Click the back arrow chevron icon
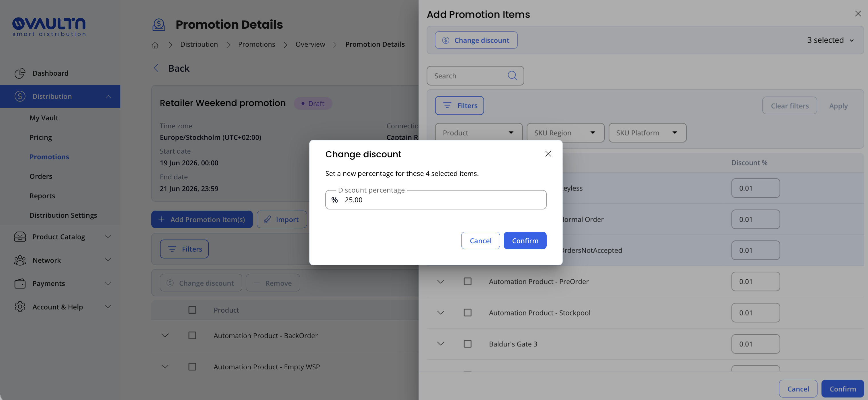This screenshot has height=400, width=868. click(x=156, y=68)
